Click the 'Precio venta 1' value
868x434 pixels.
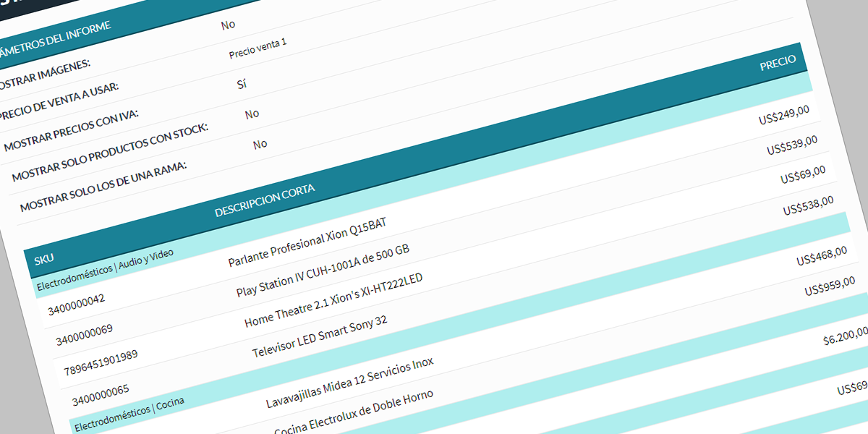coord(258,48)
